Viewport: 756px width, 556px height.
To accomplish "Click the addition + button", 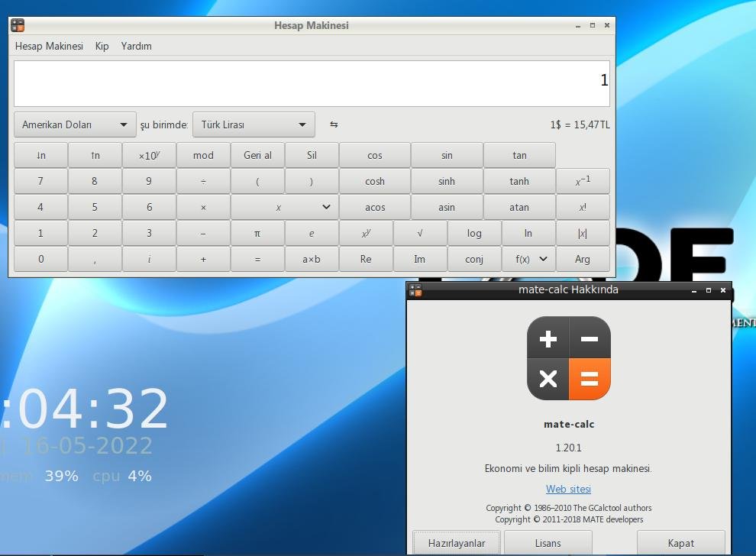I will click(x=203, y=259).
